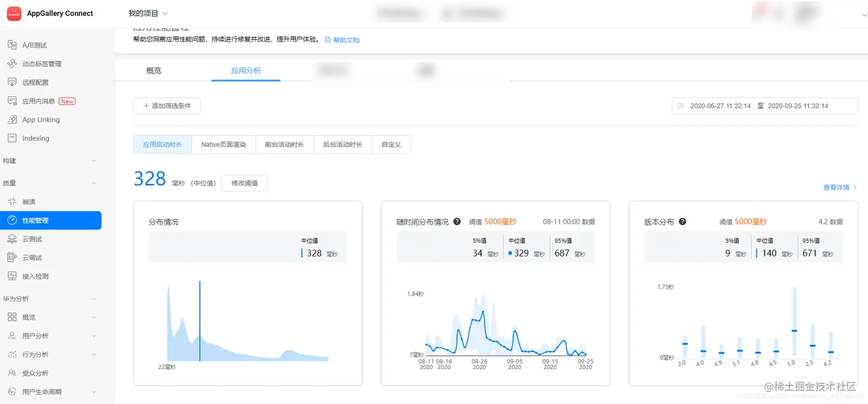This screenshot has height=404, width=868.
Task: Select the Native页面渲染 metric tab
Action: point(223,144)
